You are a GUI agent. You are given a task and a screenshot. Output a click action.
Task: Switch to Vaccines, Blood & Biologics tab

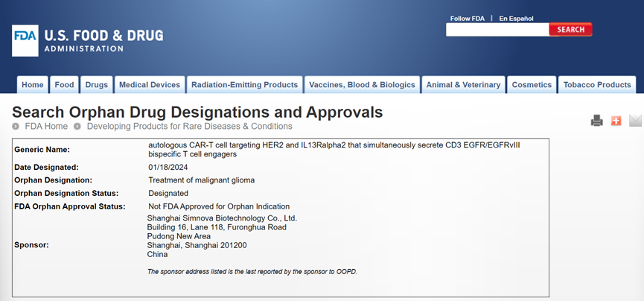tap(362, 85)
